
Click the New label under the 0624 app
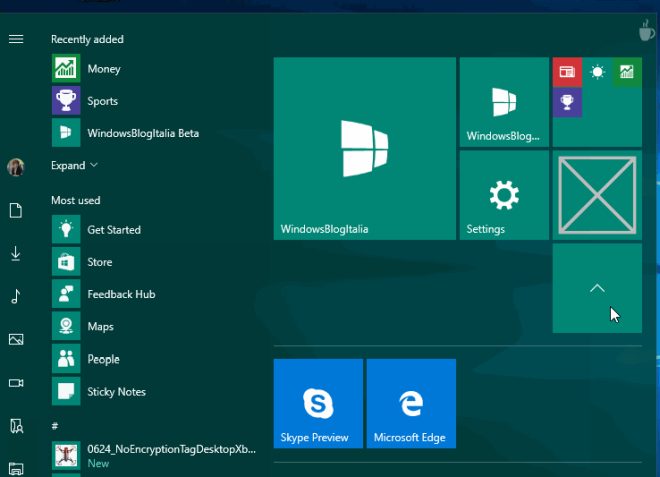point(98,464)
